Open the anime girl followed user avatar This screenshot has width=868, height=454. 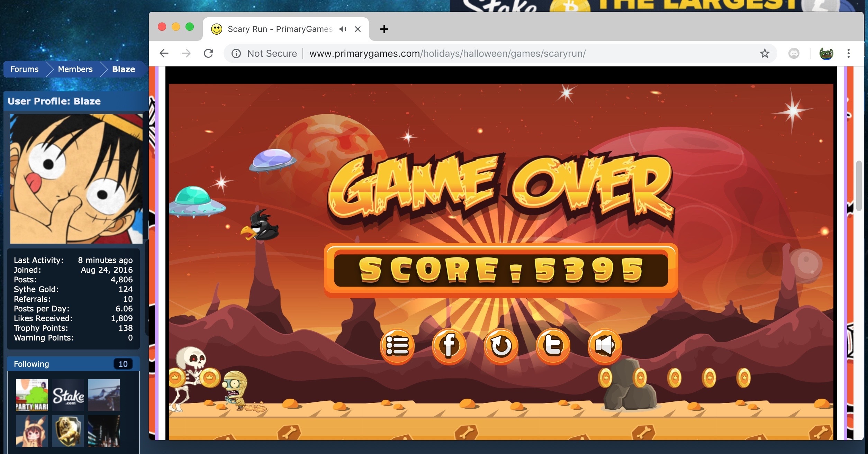point(32,431)
